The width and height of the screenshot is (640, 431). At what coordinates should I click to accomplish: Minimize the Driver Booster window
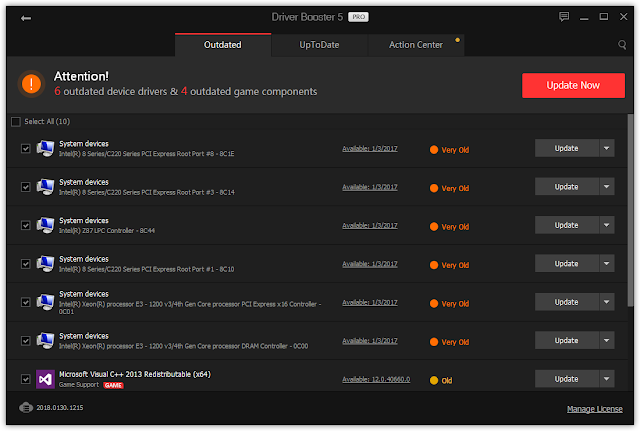[x=584, y=17]
